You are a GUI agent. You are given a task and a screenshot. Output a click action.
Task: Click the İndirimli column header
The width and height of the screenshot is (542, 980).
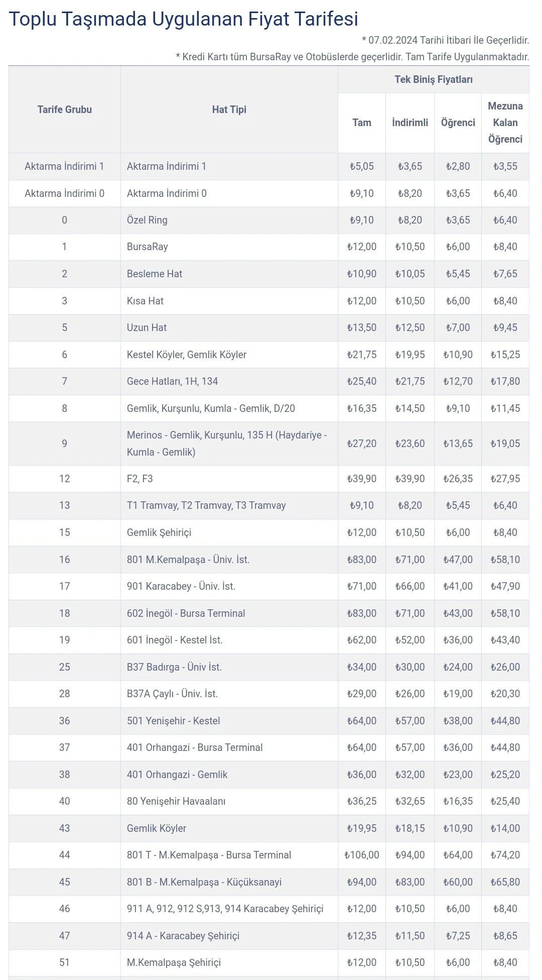410,123
